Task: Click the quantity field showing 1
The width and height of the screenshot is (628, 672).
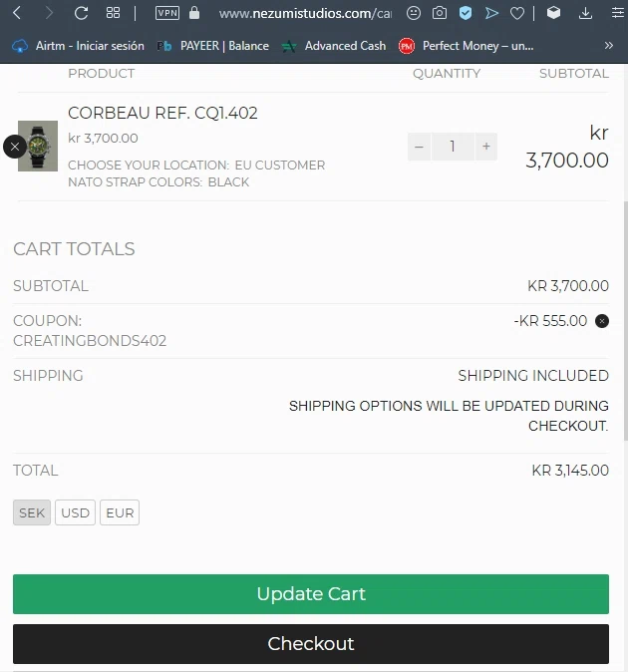Action: point(453,147)
